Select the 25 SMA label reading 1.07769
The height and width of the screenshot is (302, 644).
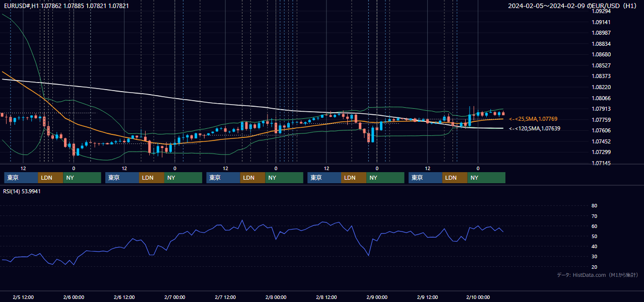533,119
